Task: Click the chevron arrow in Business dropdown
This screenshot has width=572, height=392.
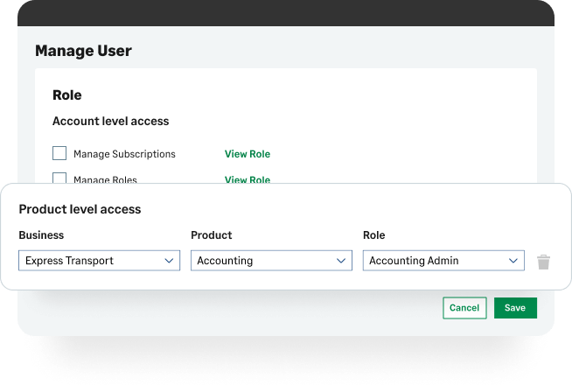Action: pos(169,261)
